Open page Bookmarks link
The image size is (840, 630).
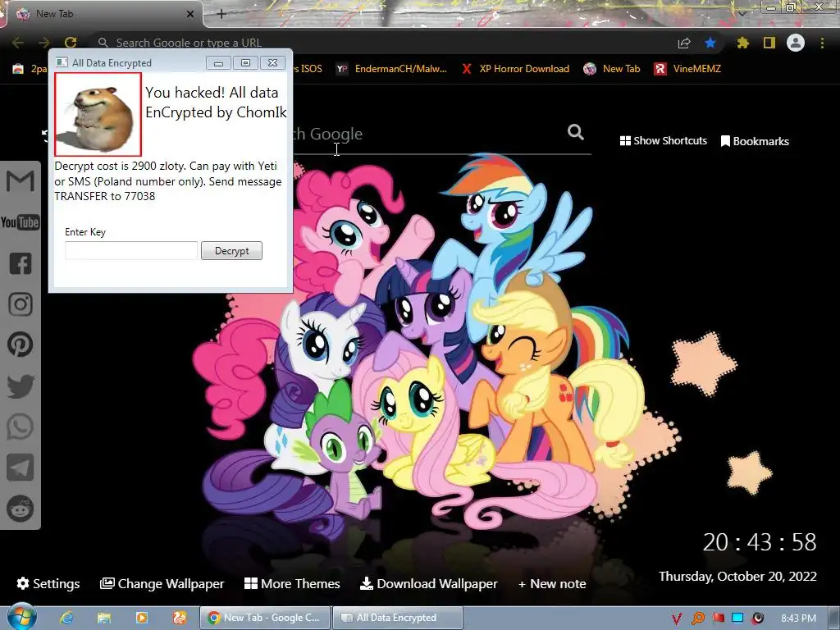(755, 141)
